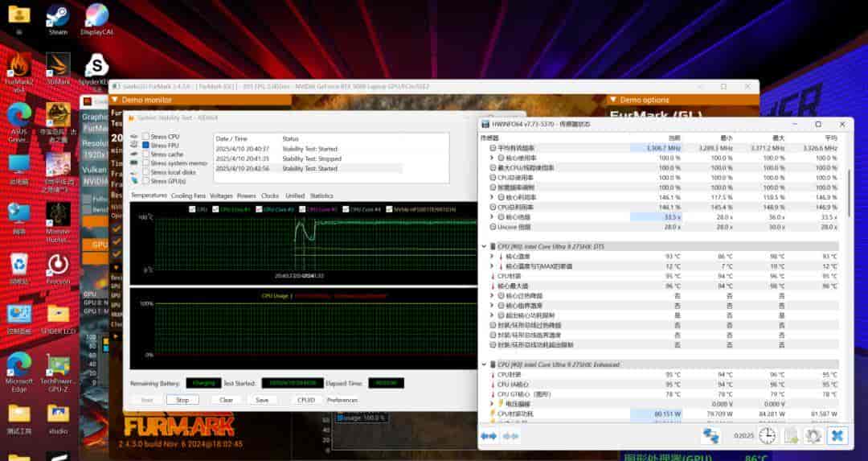This screenshot has width=868, height=461.
Task: Enable the Stress system memory checkbox
Action: coord(145,163)
